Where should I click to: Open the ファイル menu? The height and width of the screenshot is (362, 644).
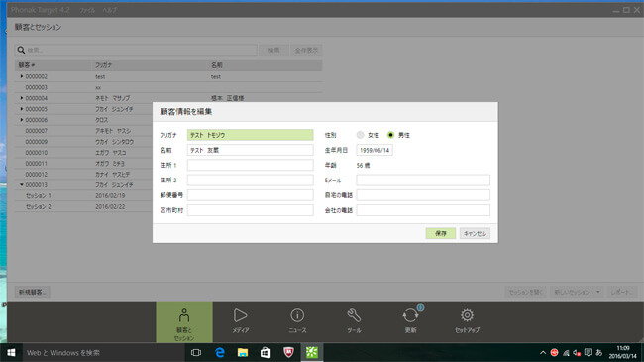point(87,10)
